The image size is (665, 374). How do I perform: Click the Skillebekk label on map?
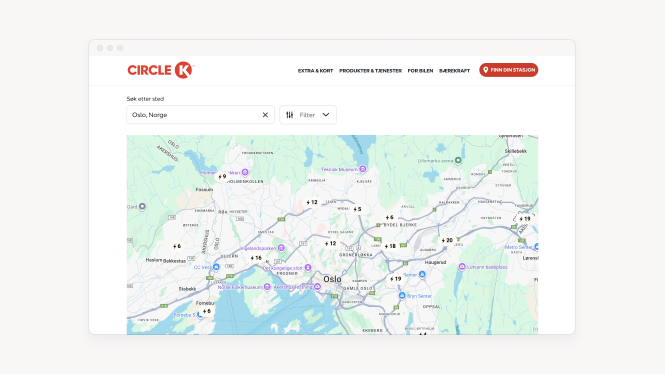(x=515, y=151)
